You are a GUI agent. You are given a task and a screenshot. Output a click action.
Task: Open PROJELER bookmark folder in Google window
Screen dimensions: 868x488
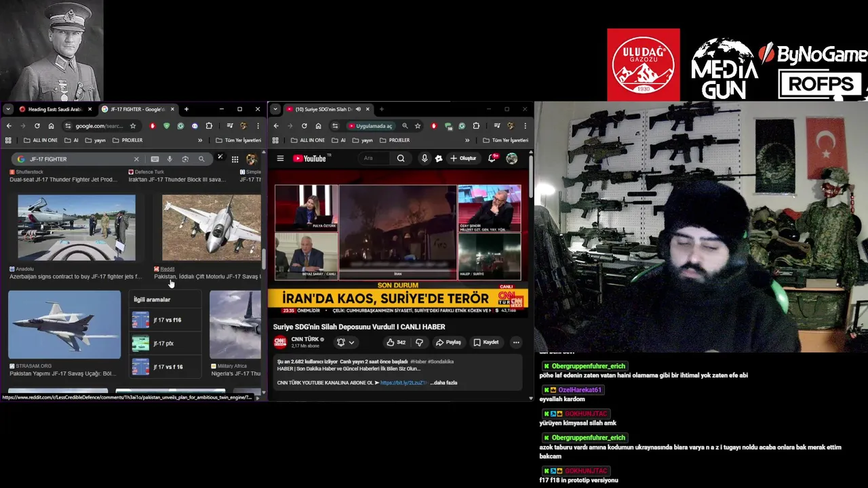point(127,140)
